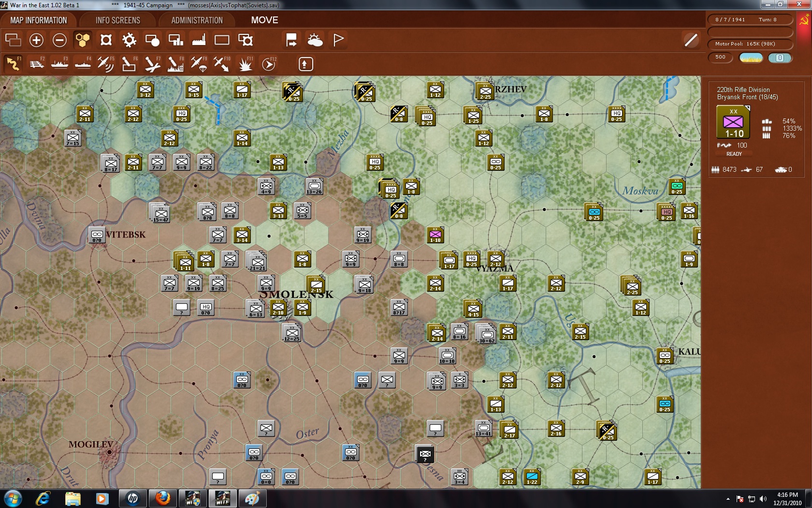Image resolution: width=812 pixels, height=508 pixels.
Task: Open Firefox from the Windows taskbar
Action: tap(163, 498)
